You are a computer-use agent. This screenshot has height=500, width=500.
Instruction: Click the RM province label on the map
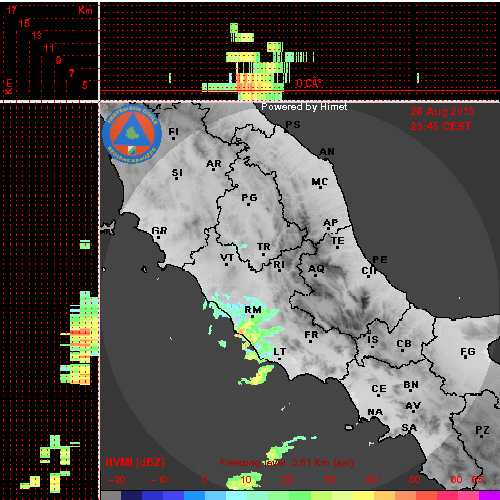click(253, 310)
